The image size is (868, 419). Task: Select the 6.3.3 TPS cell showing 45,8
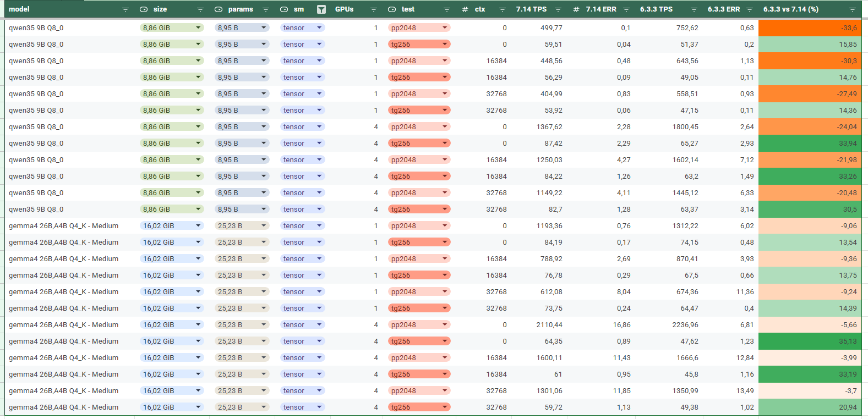[669, 374]
